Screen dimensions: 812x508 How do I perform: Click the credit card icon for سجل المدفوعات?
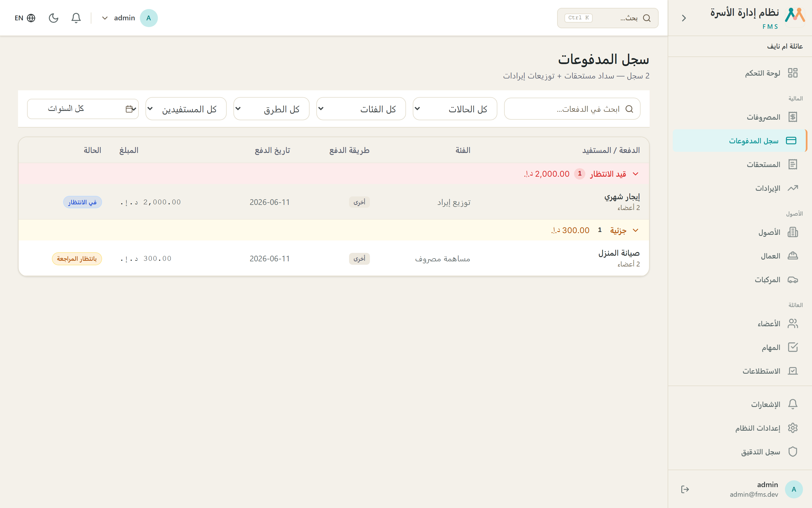pos(791,141)
